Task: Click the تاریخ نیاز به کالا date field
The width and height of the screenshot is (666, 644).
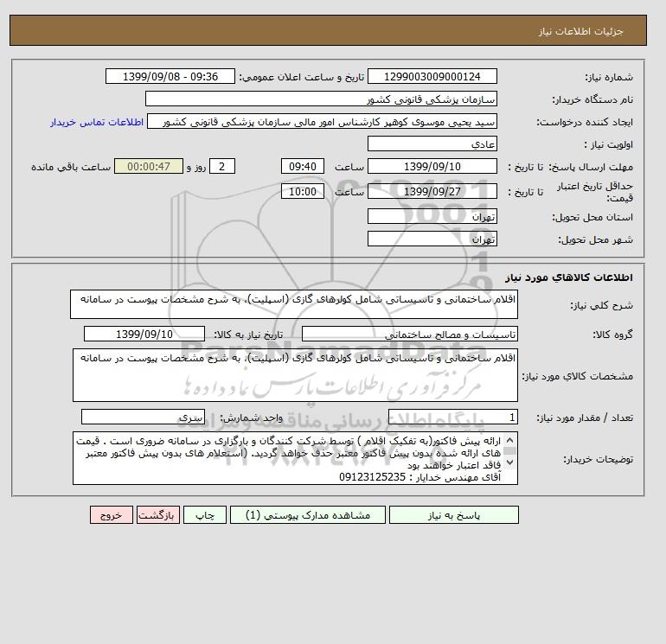Action: [144, 334]
